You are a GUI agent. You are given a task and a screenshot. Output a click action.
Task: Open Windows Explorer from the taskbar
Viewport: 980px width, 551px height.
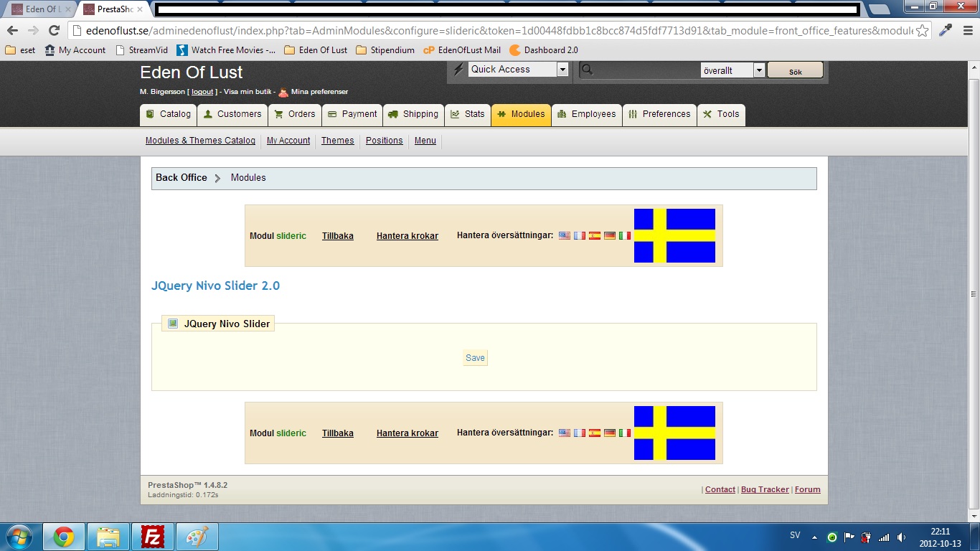[108, 537]
